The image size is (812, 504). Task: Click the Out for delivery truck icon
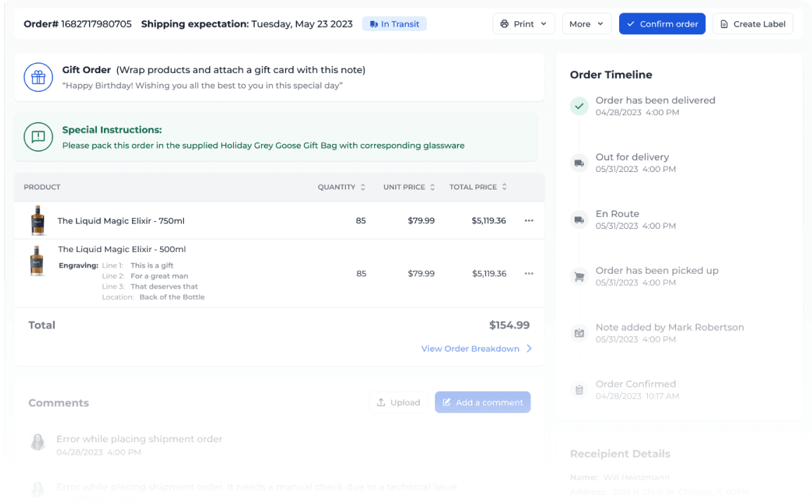[x=579, y=163]
